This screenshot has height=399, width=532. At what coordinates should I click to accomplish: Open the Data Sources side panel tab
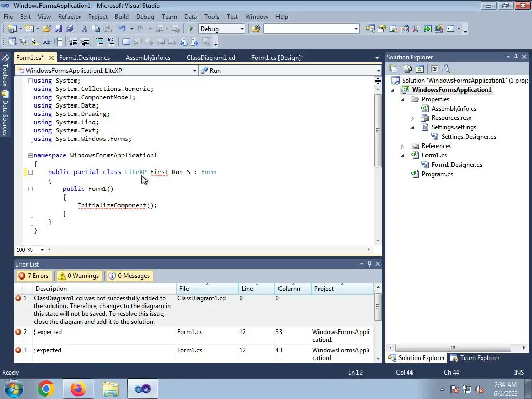point(5,113)
